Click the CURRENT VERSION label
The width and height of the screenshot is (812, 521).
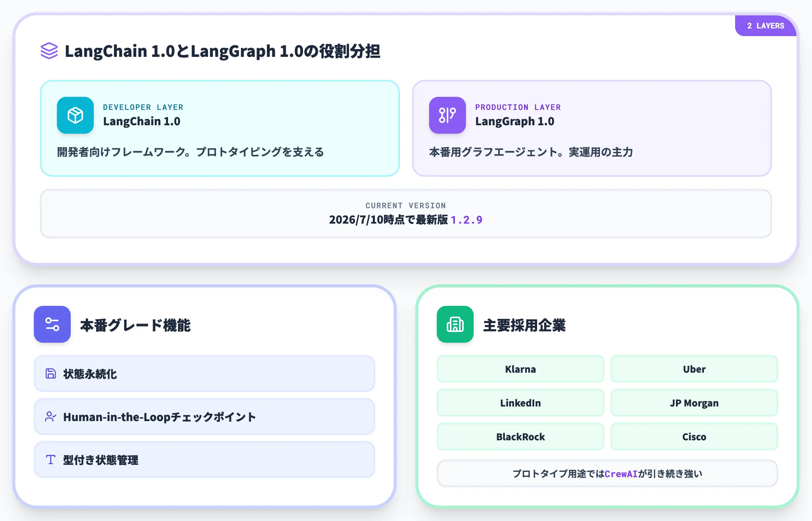click(x=406, y=206)
